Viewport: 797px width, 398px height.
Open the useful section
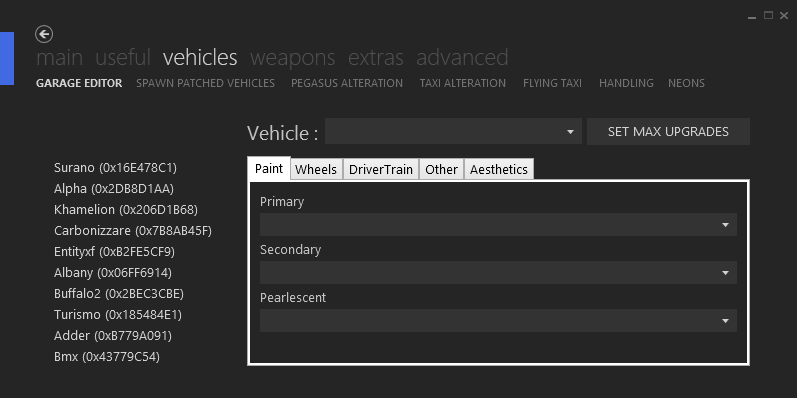pyautogui.click(x=123, y=57)
